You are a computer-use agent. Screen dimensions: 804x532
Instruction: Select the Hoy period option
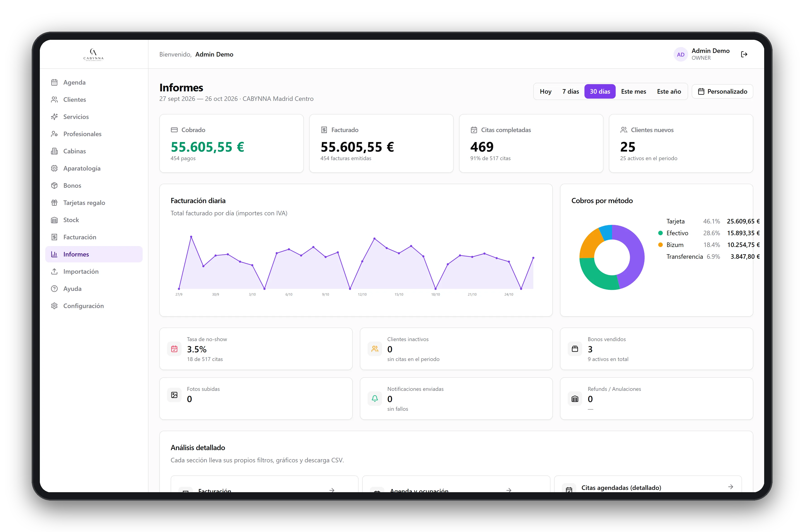(545, 92)
